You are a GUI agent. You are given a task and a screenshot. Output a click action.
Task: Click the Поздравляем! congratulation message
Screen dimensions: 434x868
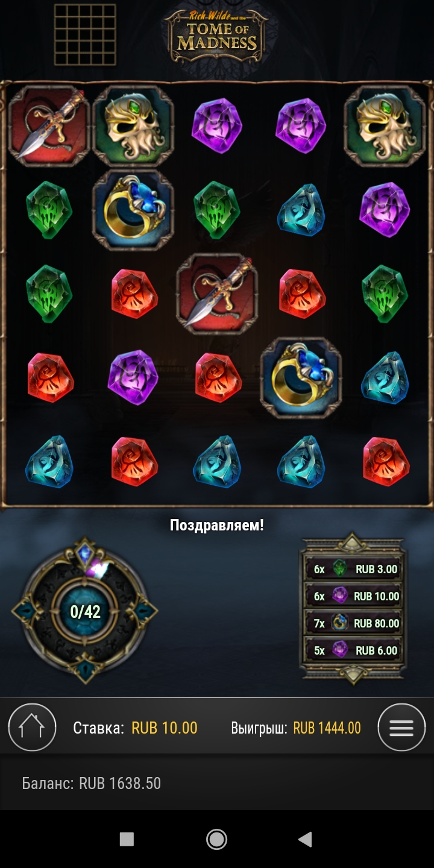click(x=217, y=525)
